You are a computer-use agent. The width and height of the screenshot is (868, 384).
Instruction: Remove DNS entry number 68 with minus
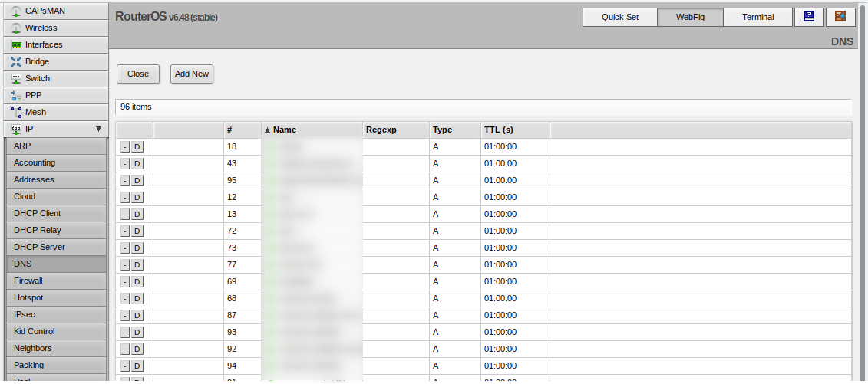pos(125,299)
